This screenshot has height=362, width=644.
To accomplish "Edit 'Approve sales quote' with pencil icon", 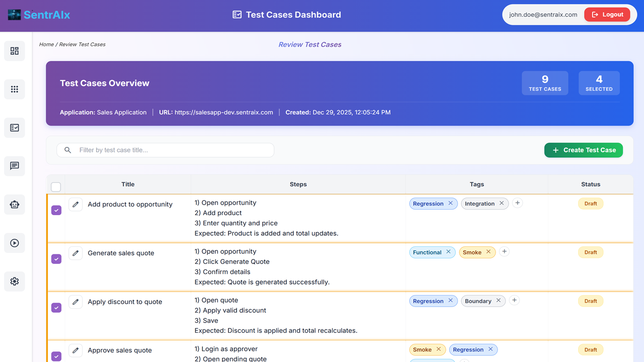I will tap(75, 350).
